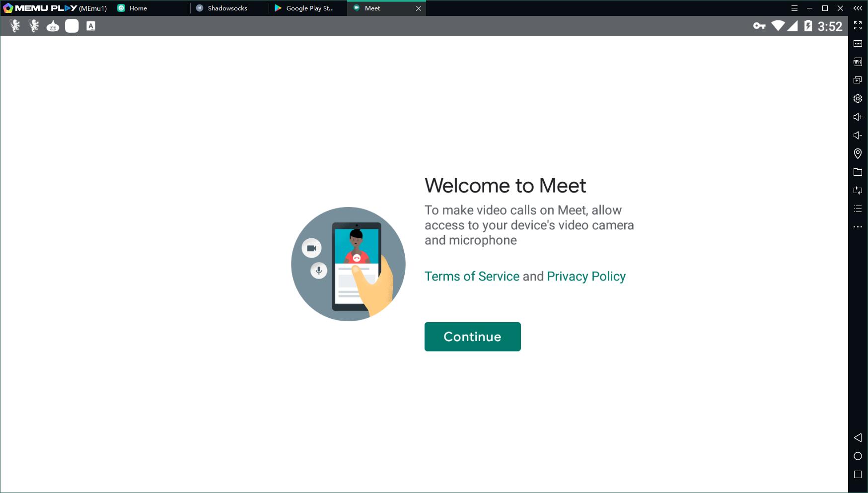Open the GPS location pin icon

(858, 154)
